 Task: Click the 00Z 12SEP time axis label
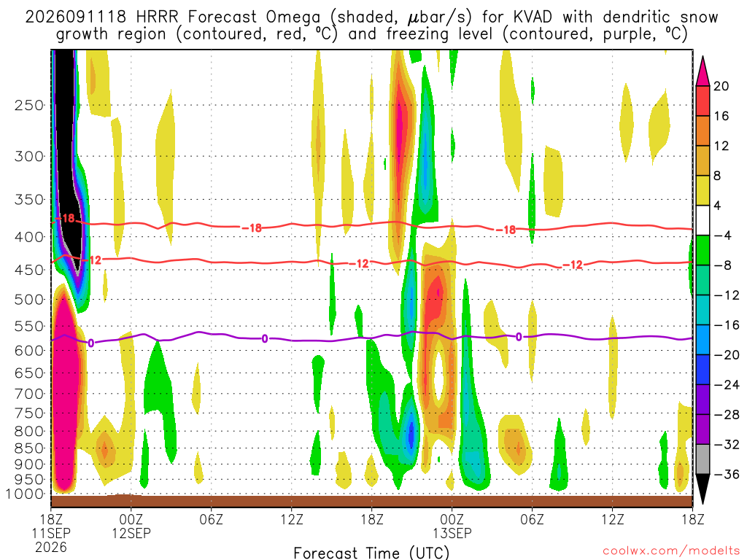(131, 526)
